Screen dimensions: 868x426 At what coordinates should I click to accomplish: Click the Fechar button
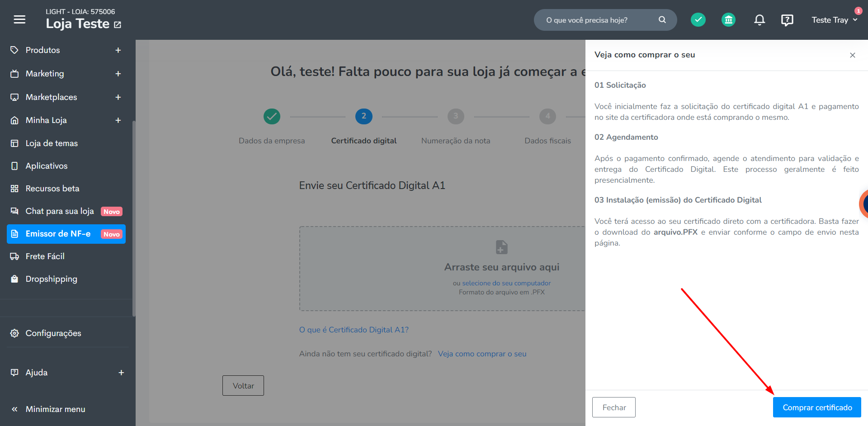[x=614, y=407]
